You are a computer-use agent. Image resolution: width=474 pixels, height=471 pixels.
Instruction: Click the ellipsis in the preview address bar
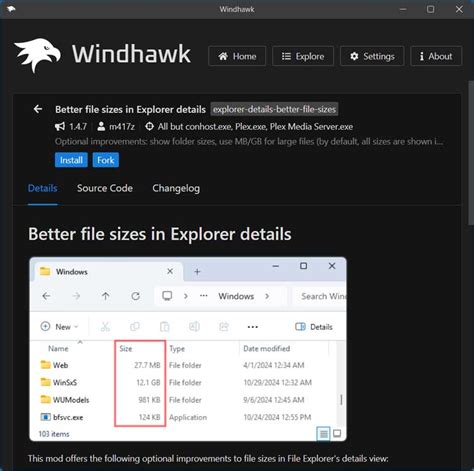click(204, 296)
